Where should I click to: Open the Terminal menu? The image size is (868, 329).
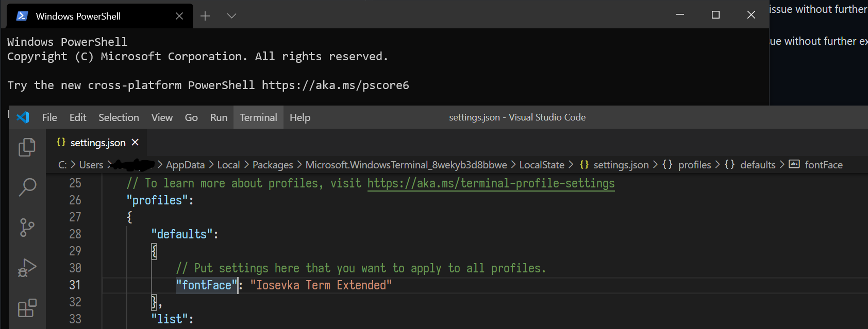(258, 117)
